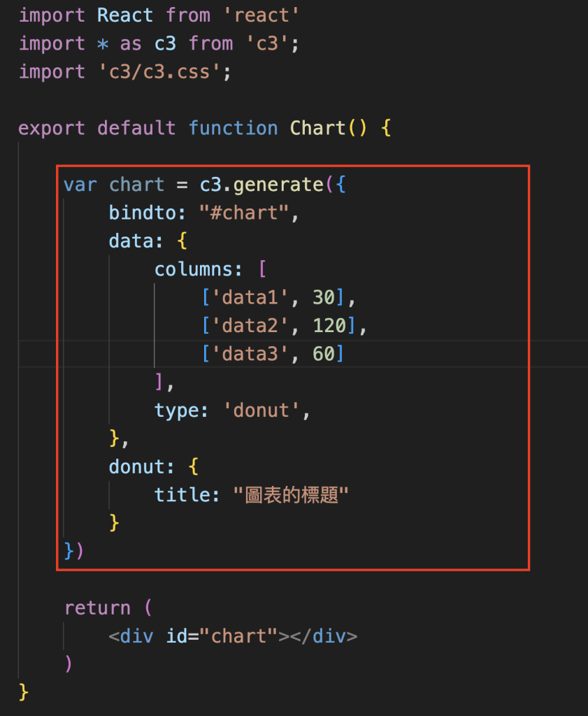Click the 'donut' string value after type

click(x=261, y=410)
